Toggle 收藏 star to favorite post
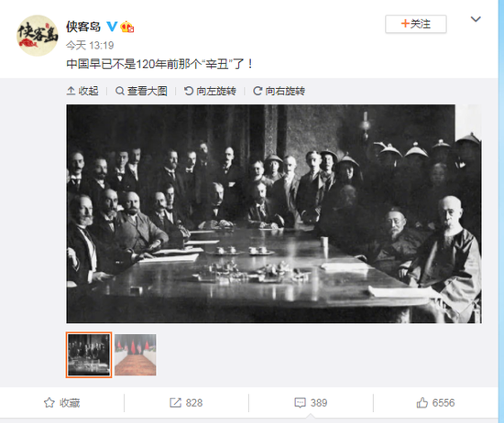The height and width of the screenshot is (423, 504). pyautogui.click(x=61, y=403)
